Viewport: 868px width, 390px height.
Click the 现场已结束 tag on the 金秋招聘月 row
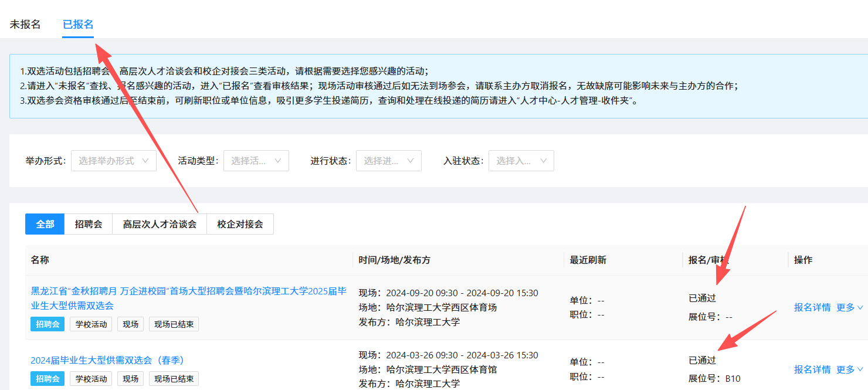[x=174, y=324]
